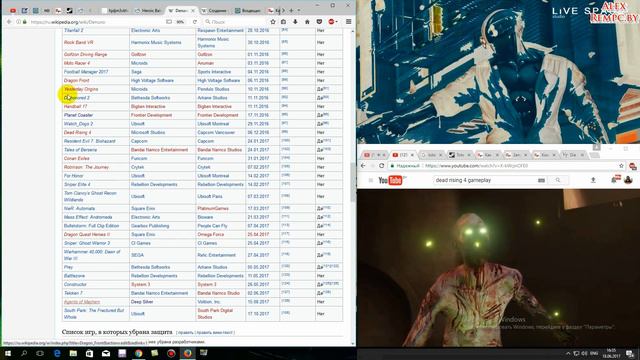The width and height of the screenshot is (640, 360).
Task: Click the date 24.01.2017 in Resident Evil row
Action: pyautogui.click(x=258, y=141)
